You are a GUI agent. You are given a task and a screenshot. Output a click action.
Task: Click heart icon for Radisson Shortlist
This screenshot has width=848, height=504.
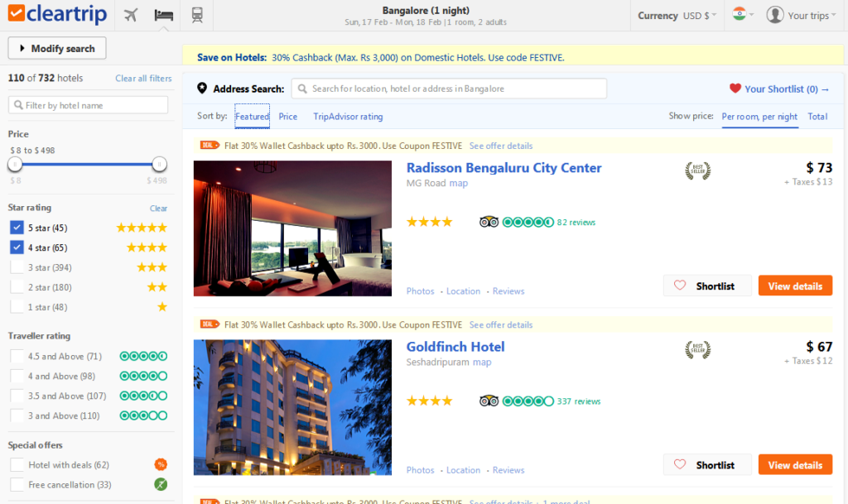click(x=680, y=286)
